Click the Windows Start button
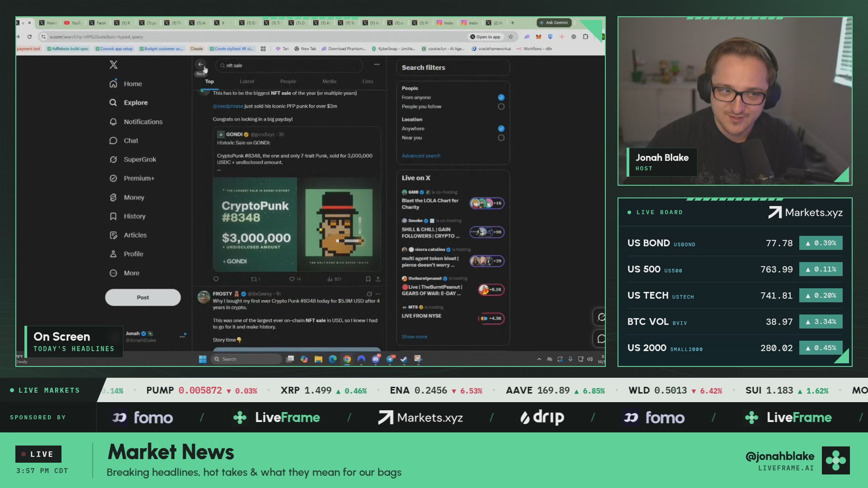Viewport: 868px width, 488px height. coord(203,359)
